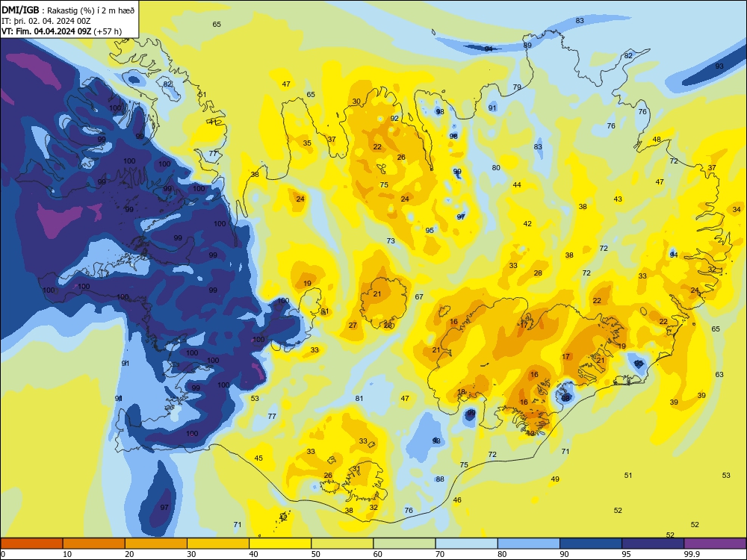The width and height of the screenshot is (747, 560).
Task: Click the legend tick label '99.9'
Action: (691, 554)
